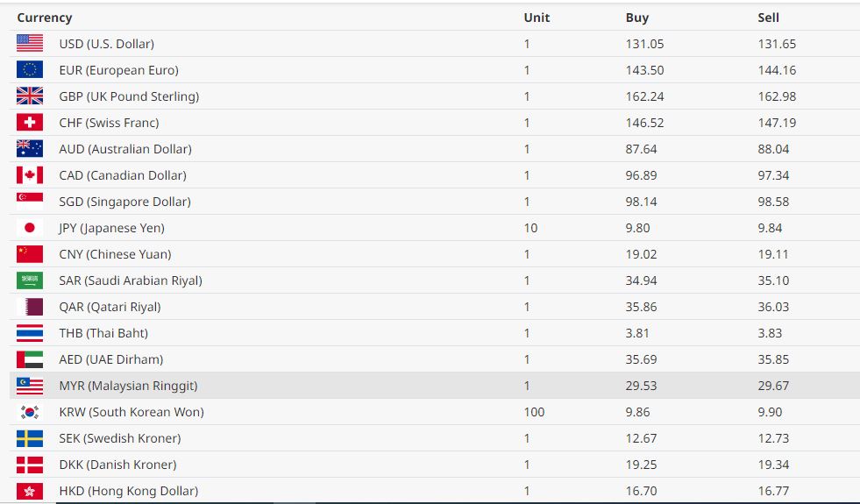Viewport: 860px width, 504px height.
Task: Click the South Korean flag icon
Action: (x=29, y=412)
